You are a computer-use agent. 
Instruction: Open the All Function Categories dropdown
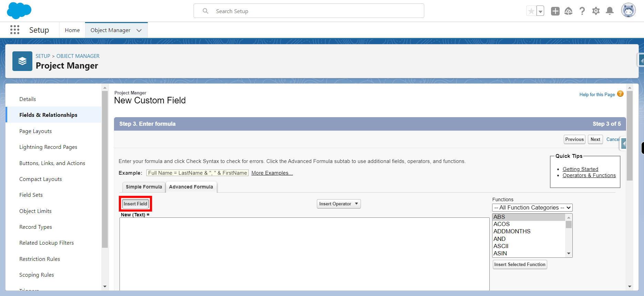(532, 207)
